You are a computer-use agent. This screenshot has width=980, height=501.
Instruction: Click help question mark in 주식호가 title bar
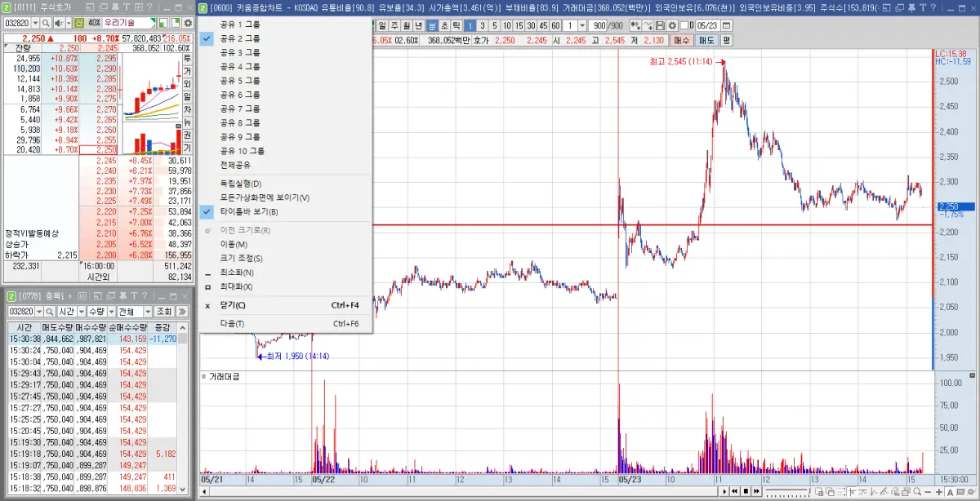(x=149, y=7)
